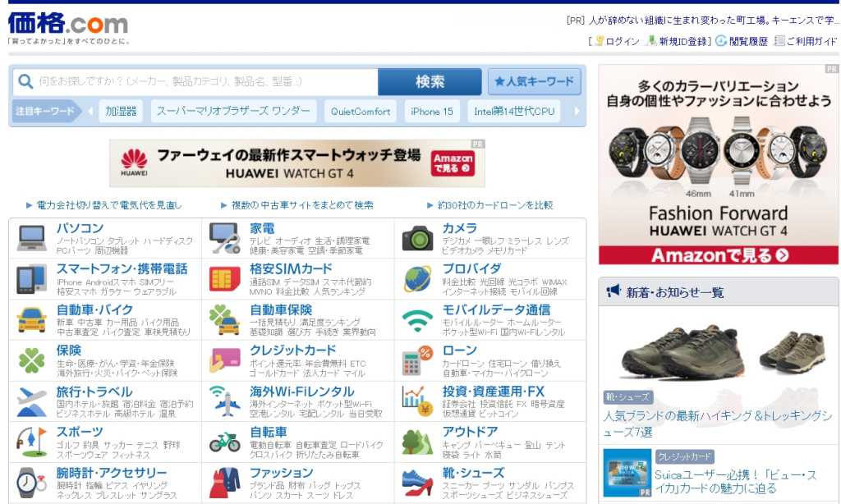Click the SIM card icon beside 格安SIMカード

(x=224, y=279)
